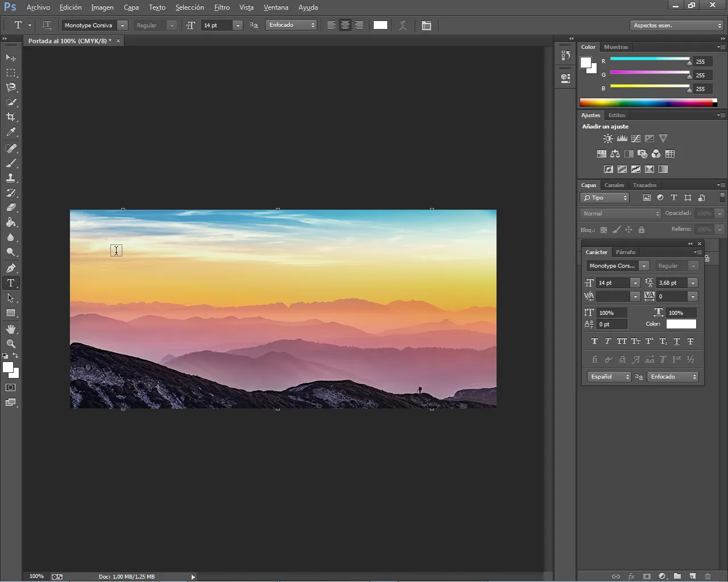728x582 pixels.
Task: Open the Aspectos esen. workspace dropdown
Action: coord(677,26)
